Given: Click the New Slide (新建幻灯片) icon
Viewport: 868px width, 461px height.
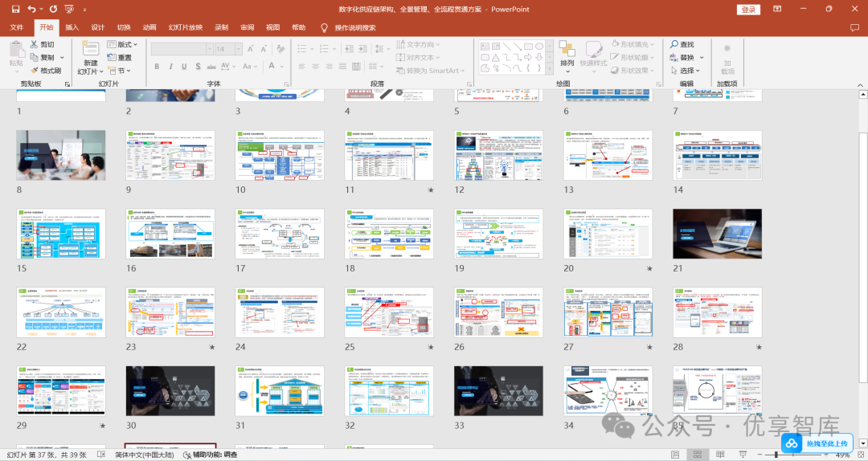Looking at the screenshot, I should [90, 49].
